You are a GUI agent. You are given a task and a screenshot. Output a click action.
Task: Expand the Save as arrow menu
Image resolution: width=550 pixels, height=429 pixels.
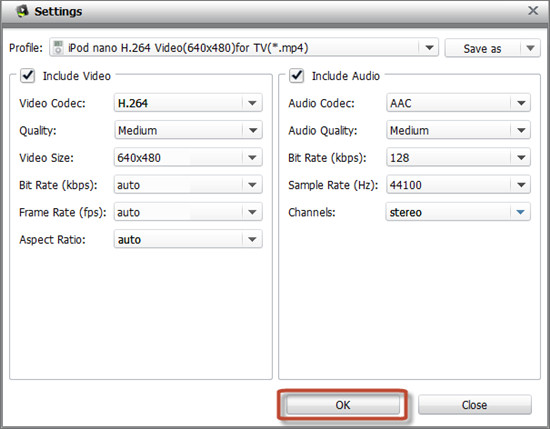coord(530,48)
